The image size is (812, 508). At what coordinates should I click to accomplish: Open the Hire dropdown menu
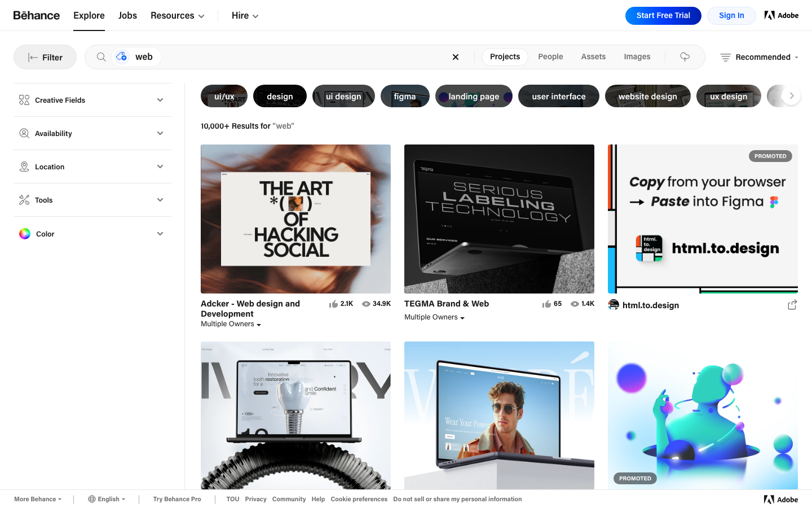click(245, 15)
